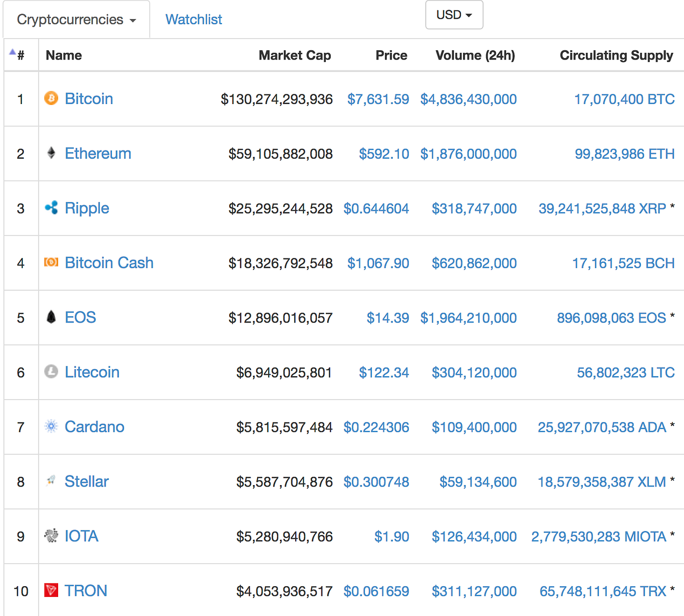The width and height of the screenshot is (684, 616).
Task: Click supply 2,779,530,283 MIOTA
Action: click(x=599, y=537)
